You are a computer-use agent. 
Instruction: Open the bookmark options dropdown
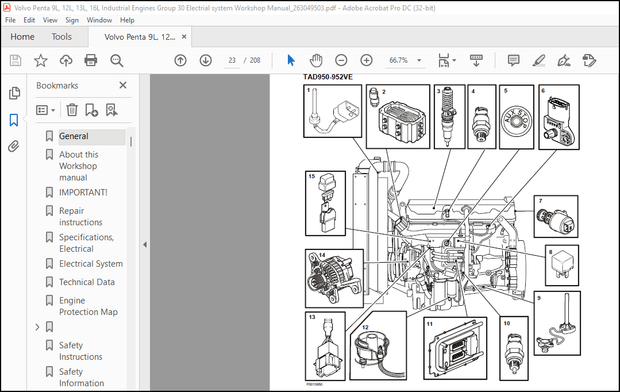[45, 110]
